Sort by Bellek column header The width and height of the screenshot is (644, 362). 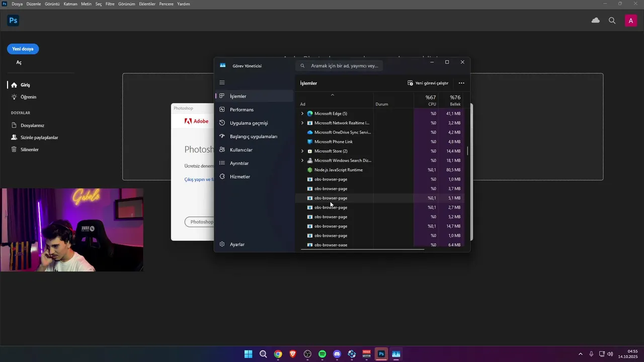pos(451,100)
